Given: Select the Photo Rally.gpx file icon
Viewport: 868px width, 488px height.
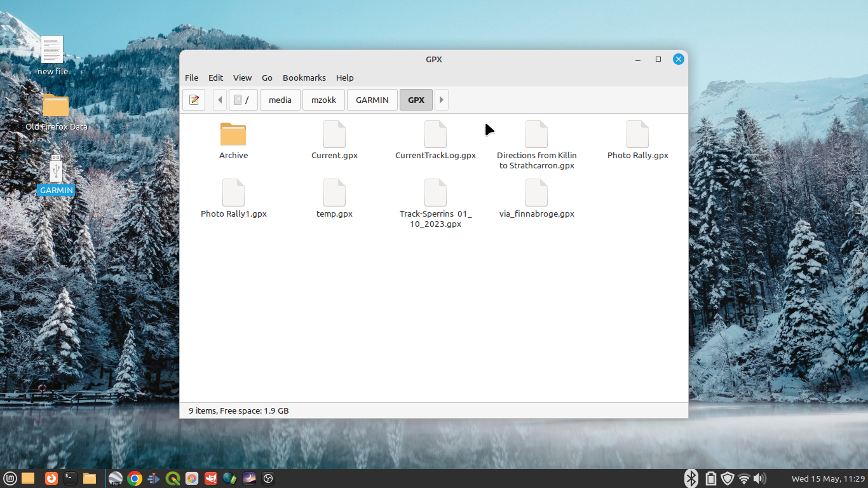Looking at the screenshot, I should point(637,134).
